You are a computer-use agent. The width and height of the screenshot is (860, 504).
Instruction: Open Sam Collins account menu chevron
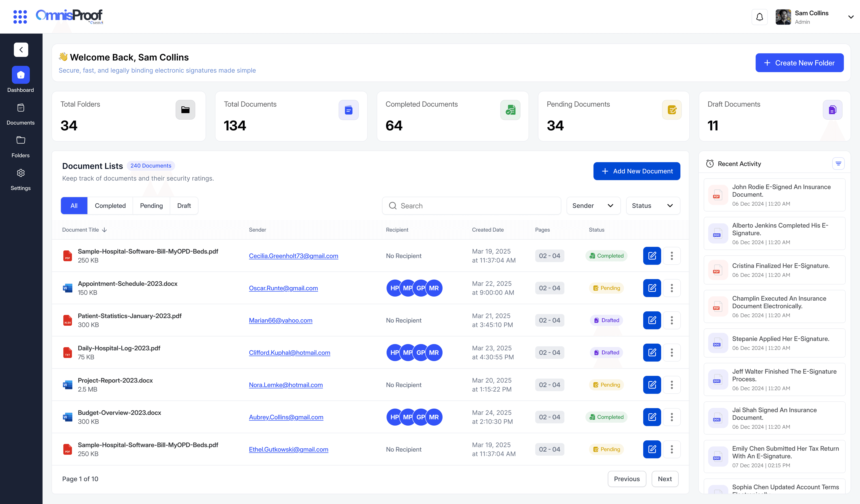[851, 17]
